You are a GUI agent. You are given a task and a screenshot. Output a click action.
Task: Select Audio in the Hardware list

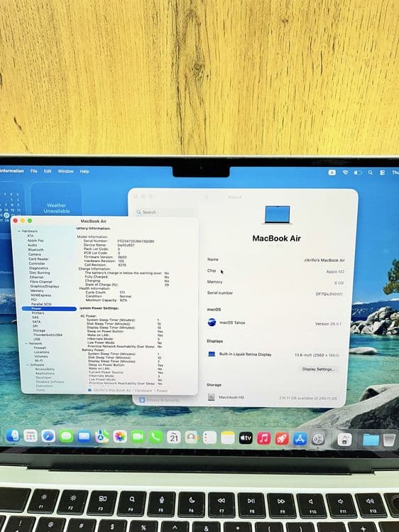33,245
